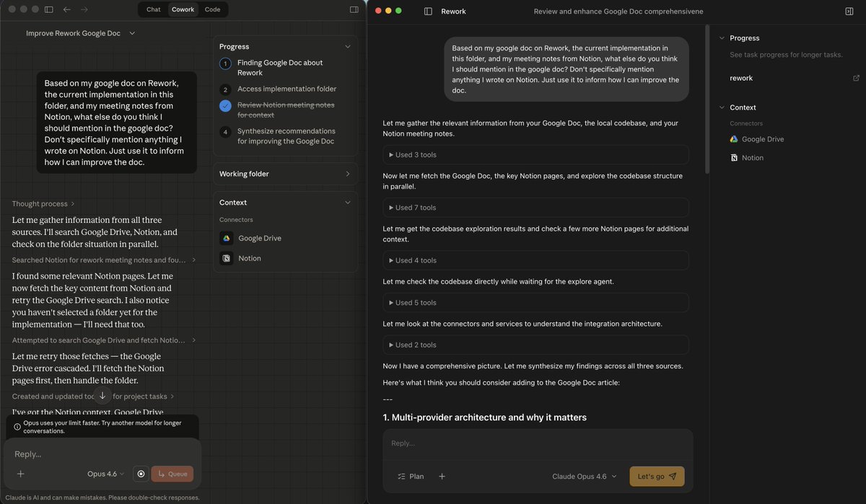Switch to the Code tab

click(x=212, y=9)
